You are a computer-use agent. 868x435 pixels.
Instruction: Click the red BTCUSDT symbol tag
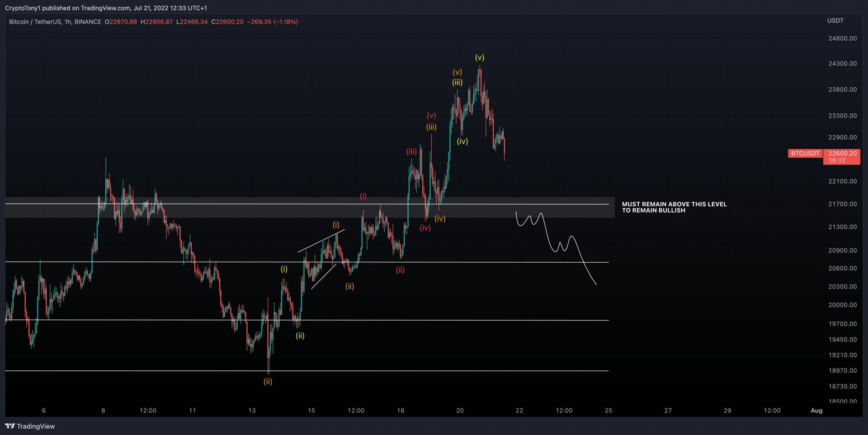click(805, 153)
